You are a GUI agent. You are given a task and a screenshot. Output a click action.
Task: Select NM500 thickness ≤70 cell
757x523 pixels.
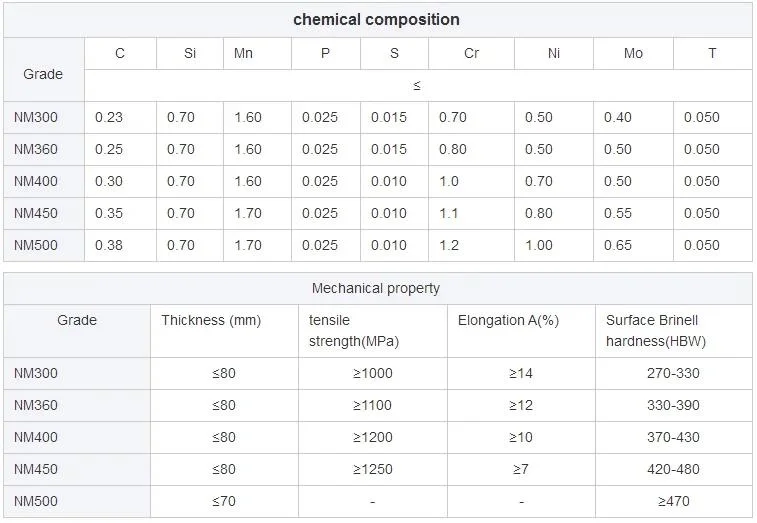(x=224, y=501)
